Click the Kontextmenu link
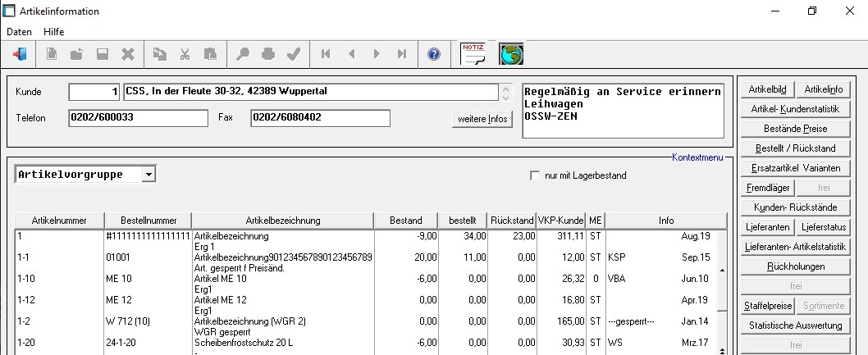Screen dimensions: 868x355 pyautogui.click(x=697, y=157)
